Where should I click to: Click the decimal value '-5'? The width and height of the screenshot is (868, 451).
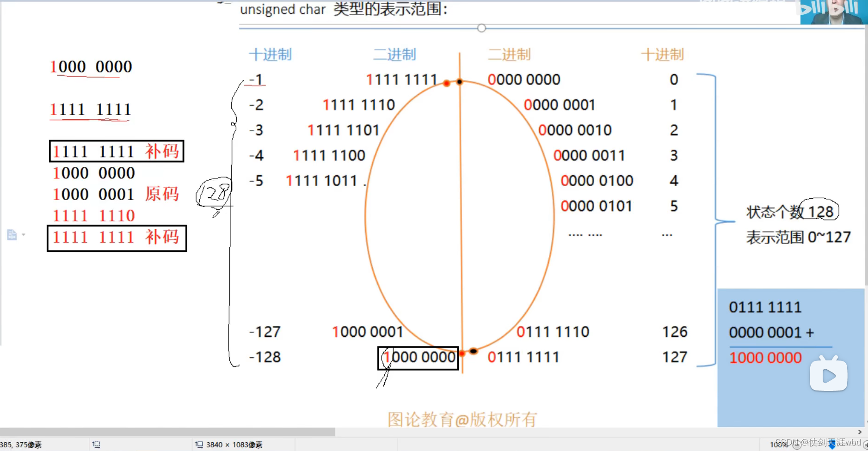tap(256, 181)
